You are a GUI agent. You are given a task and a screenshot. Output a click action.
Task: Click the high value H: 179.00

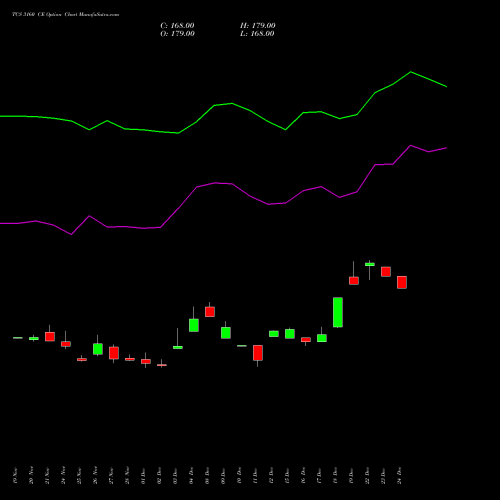[x=257, y=26]
